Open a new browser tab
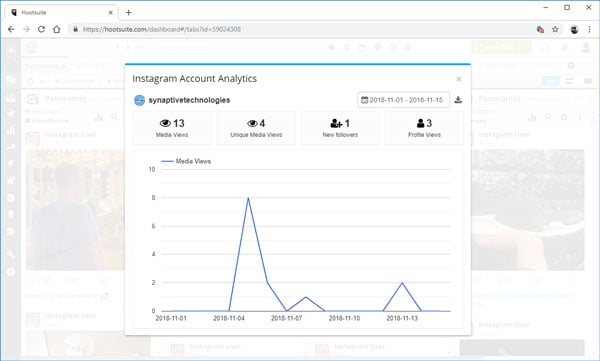 129,13
